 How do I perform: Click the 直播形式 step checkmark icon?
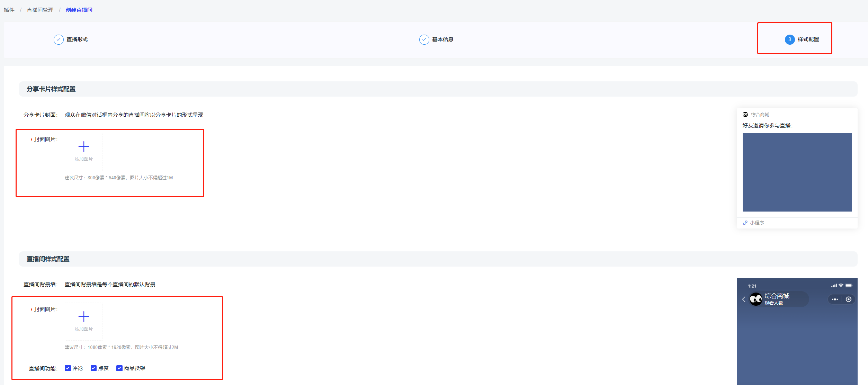click(59, 39)
